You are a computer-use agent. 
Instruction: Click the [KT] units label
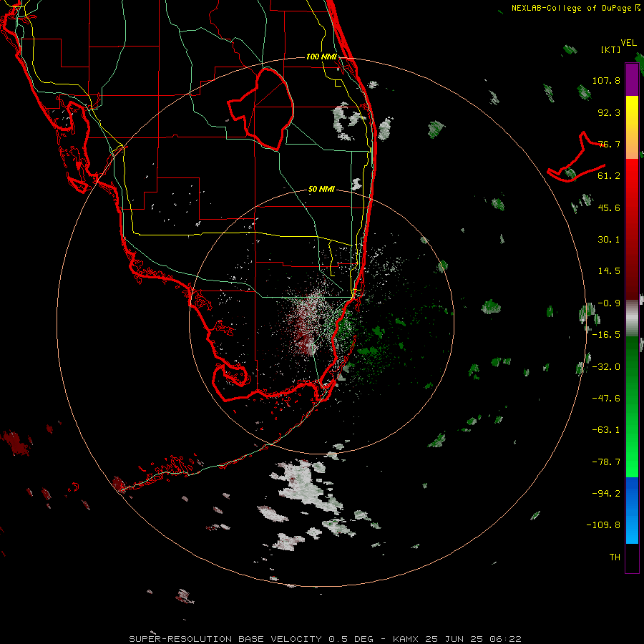[x=611, y=49]
